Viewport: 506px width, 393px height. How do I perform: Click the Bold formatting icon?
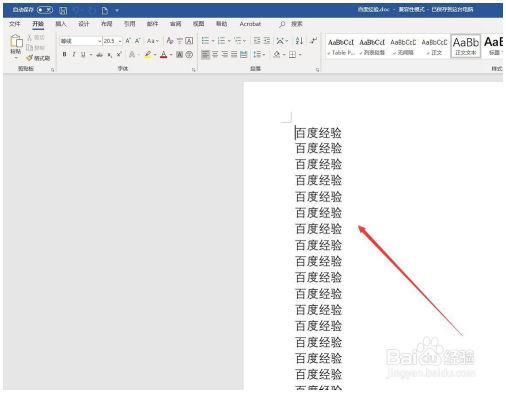[64, 54]
